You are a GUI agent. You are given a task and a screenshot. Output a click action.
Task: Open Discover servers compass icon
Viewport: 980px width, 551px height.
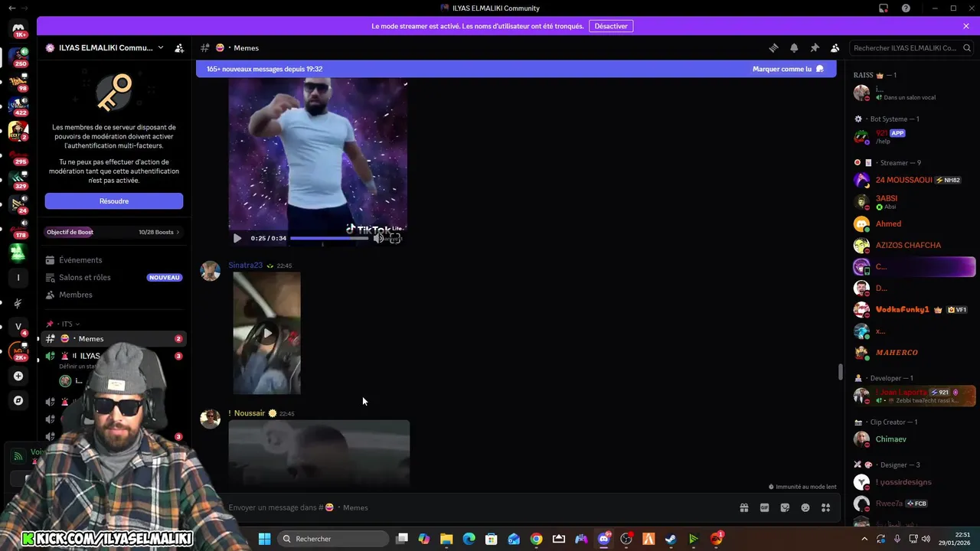tap(18, 400)
